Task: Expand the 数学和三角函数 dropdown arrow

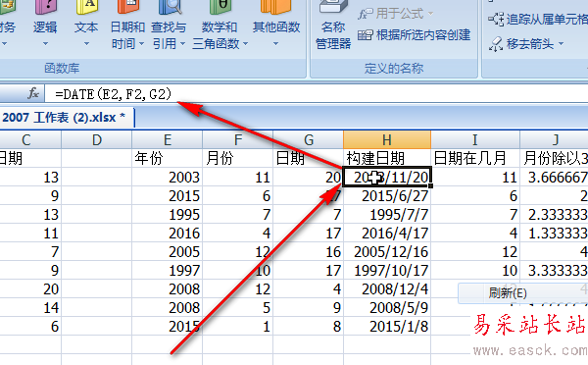Action: point(246,44)
